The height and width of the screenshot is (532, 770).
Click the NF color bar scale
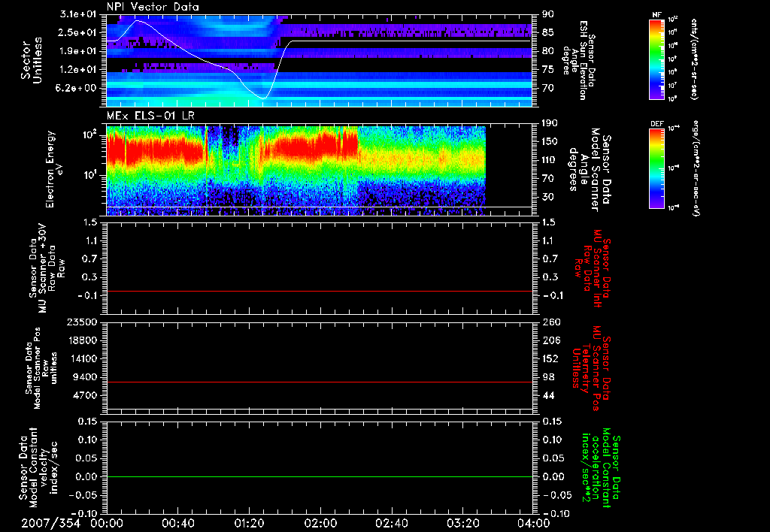657,59
